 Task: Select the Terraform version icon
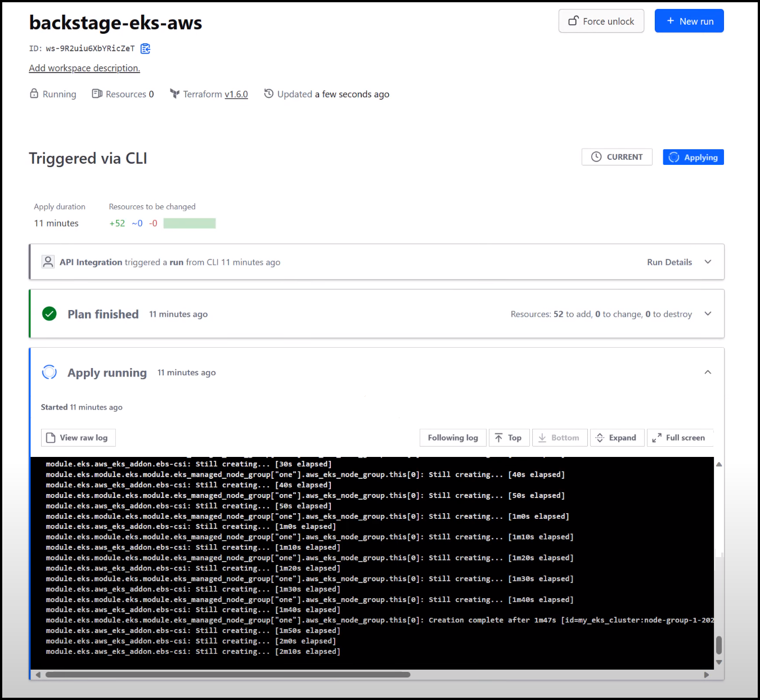point(174,93)
